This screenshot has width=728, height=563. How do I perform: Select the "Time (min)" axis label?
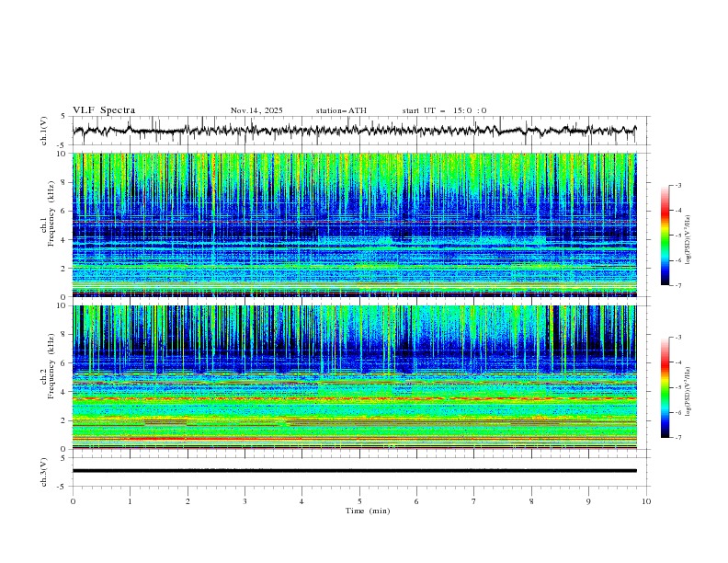368,511
